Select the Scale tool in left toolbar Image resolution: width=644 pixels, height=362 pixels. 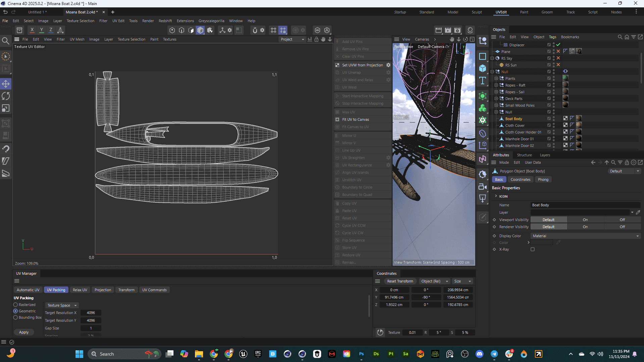pyautogui.click(x=6, y=108)
